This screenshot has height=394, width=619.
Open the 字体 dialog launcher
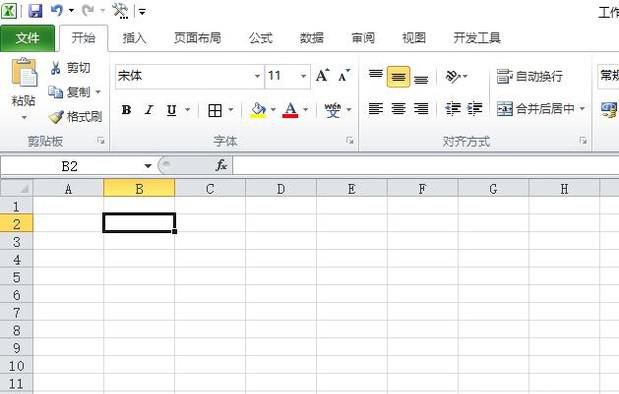click(350, 141)
